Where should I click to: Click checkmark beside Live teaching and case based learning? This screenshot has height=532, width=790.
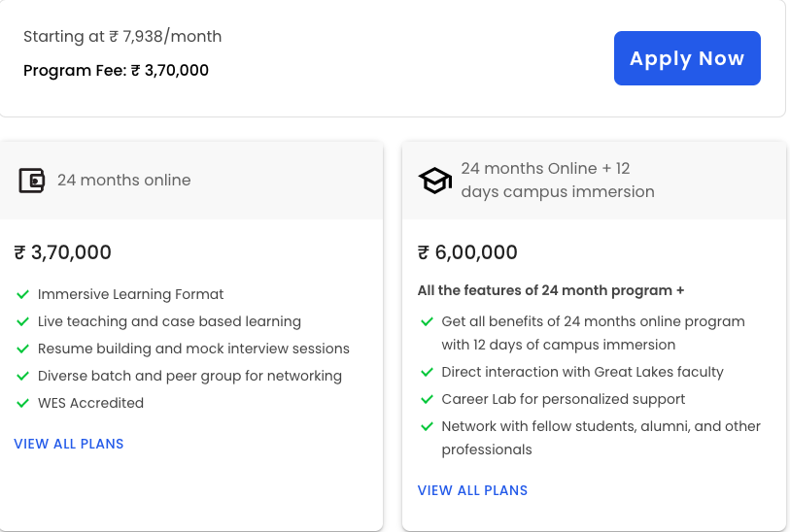(22, 321)
